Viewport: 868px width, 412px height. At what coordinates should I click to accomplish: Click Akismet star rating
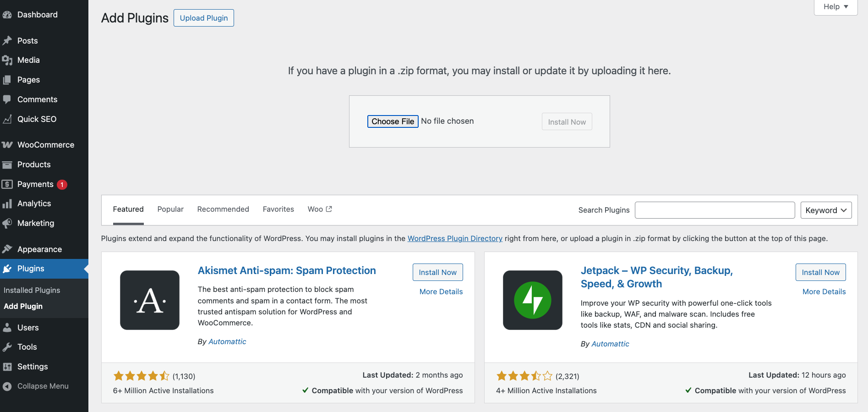(142, 376)
